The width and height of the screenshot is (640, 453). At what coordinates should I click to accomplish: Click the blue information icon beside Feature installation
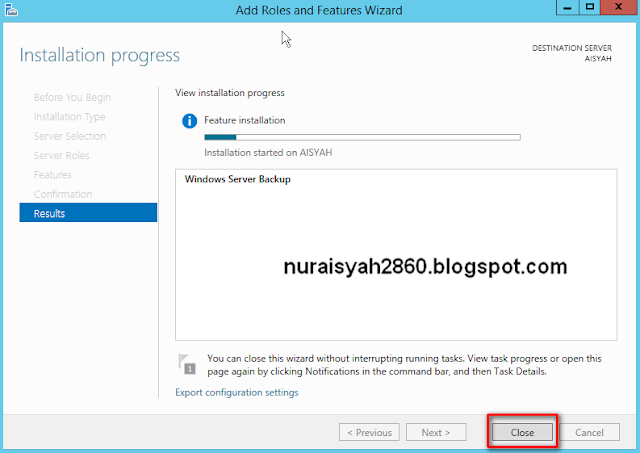coord(189,121)
